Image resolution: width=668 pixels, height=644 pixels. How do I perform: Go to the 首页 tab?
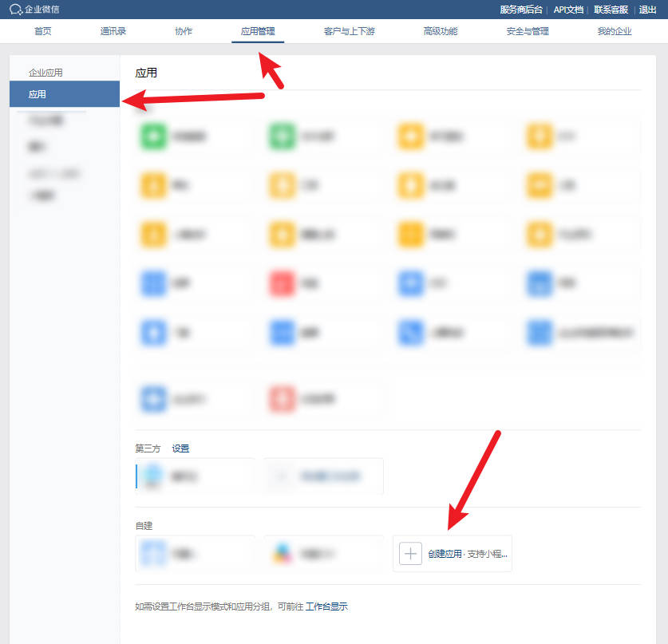tap(42, 31)
